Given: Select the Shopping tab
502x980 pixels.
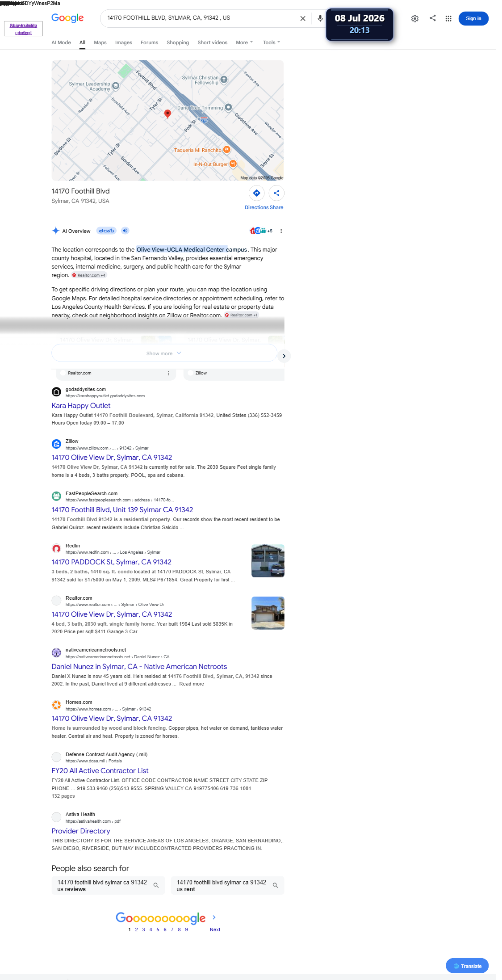Looking at the screenshot, I should pyautogui.click(x=178, y=42).
